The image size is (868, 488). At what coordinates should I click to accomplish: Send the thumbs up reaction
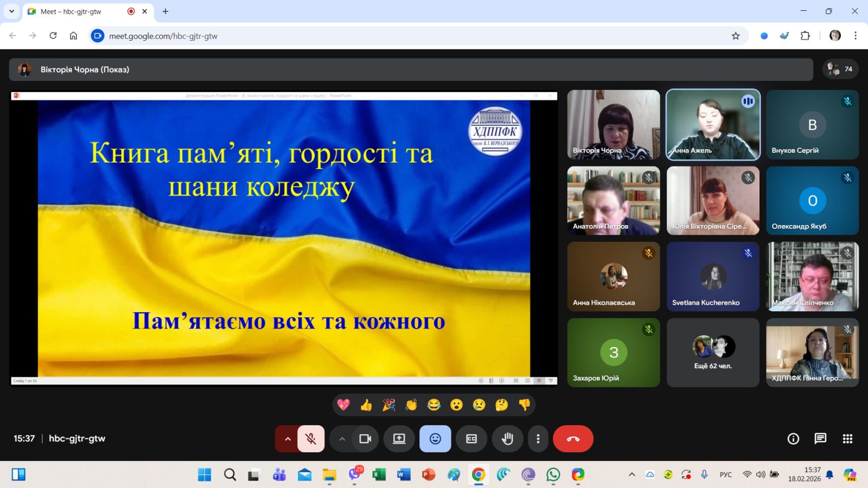point(366,405)
